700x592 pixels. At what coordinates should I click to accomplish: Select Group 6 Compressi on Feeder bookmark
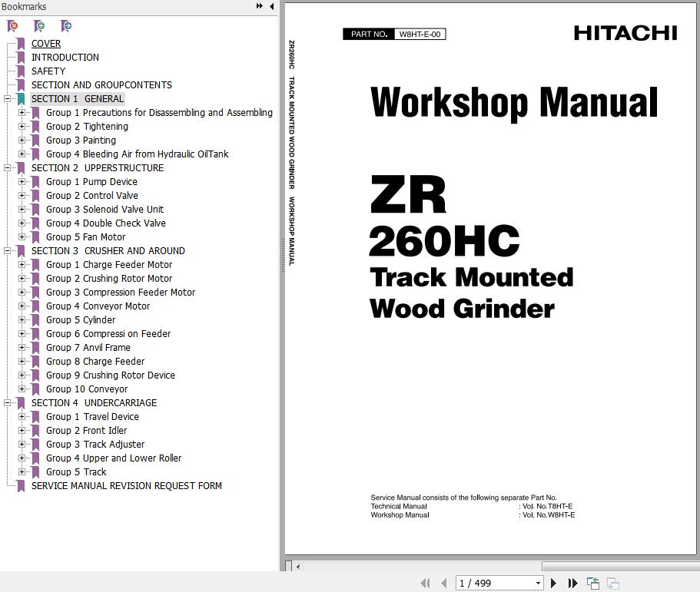point(108,334)
